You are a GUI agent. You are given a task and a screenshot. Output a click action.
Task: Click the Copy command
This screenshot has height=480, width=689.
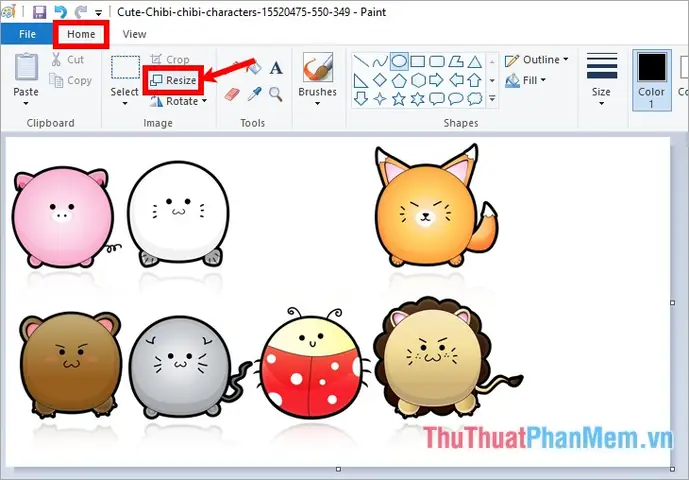70,80
